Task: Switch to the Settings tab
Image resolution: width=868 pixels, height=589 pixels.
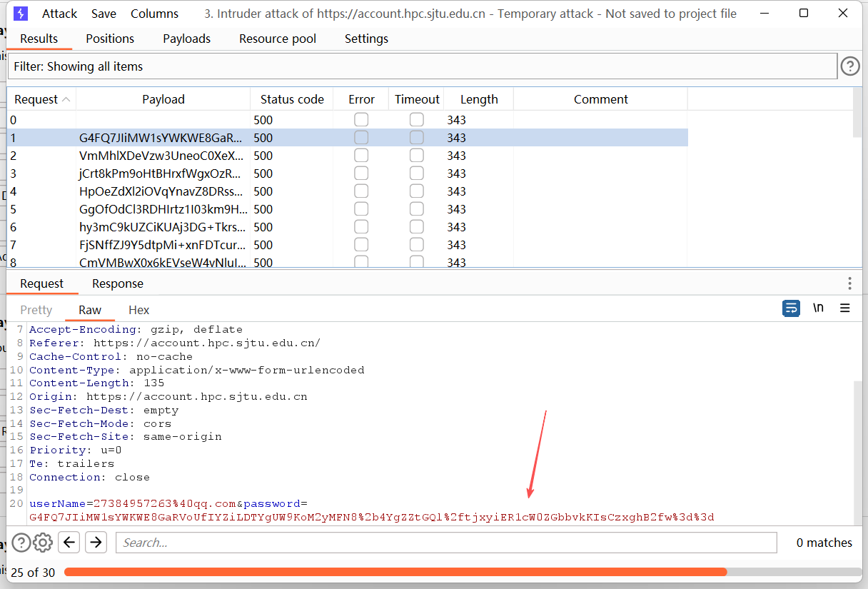Action: point(366,39)
